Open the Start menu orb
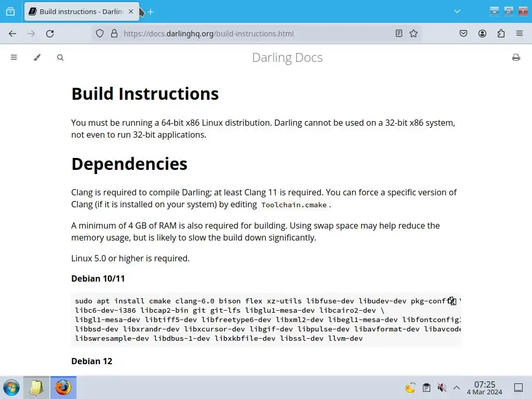The height and width of the screenshot is (399, 532). [x=11, y=388]
